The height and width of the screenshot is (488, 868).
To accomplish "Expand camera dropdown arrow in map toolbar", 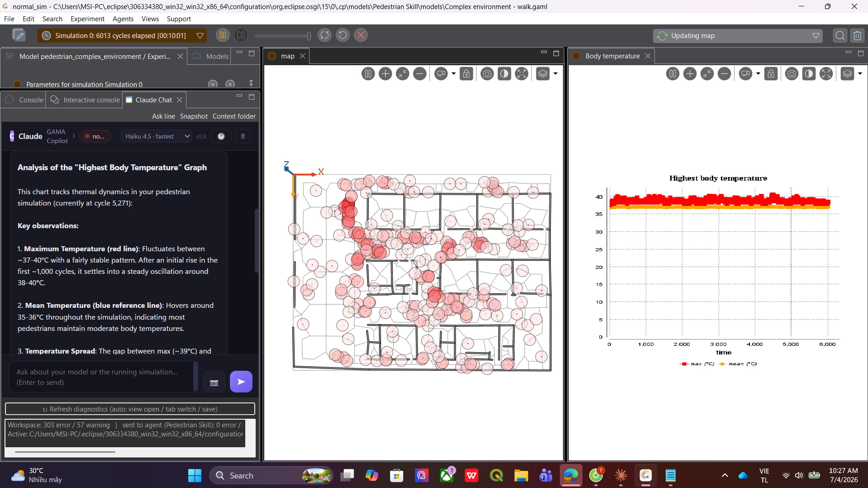I will coord(453,74).
